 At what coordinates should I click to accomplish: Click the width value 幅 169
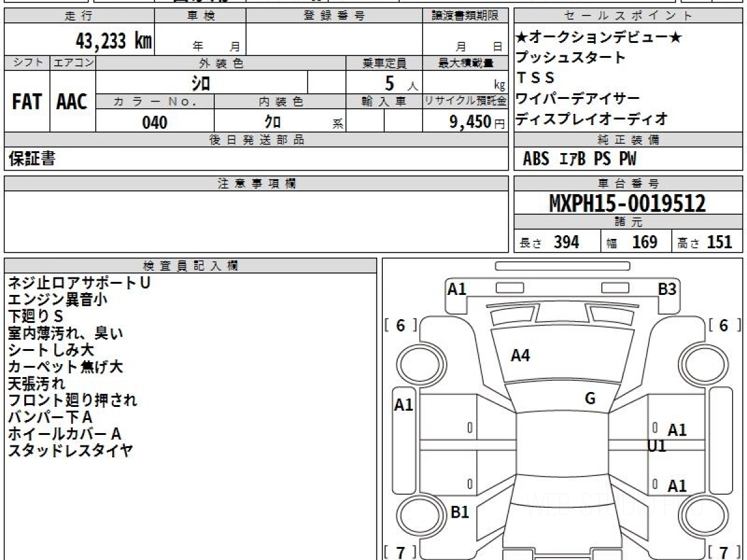pos(632,242)
